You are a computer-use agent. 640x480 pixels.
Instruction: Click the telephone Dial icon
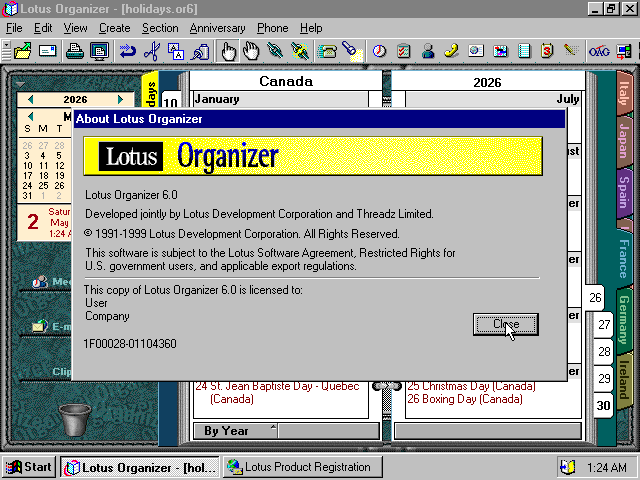pos(327,51)
